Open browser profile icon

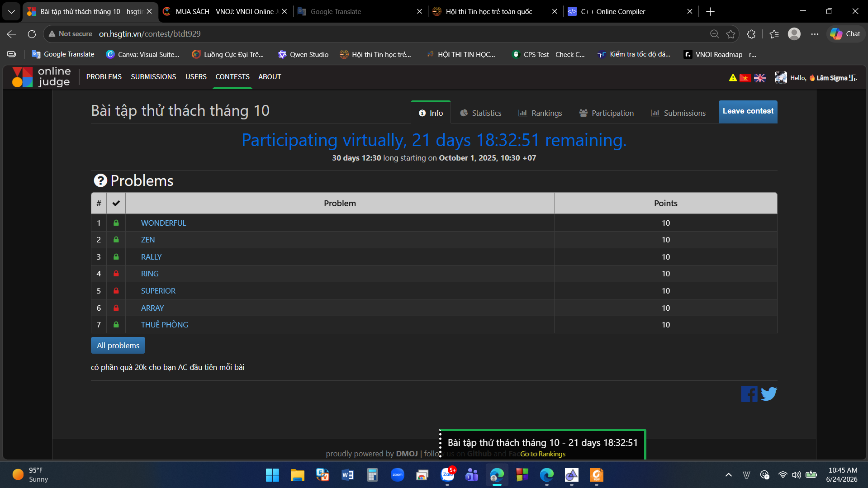[x=794, y=34]
